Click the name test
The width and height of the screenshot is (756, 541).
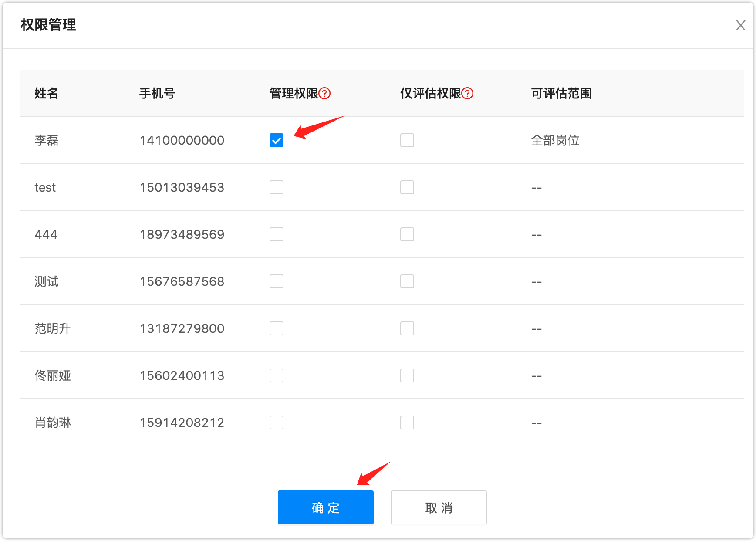point(45,187)
